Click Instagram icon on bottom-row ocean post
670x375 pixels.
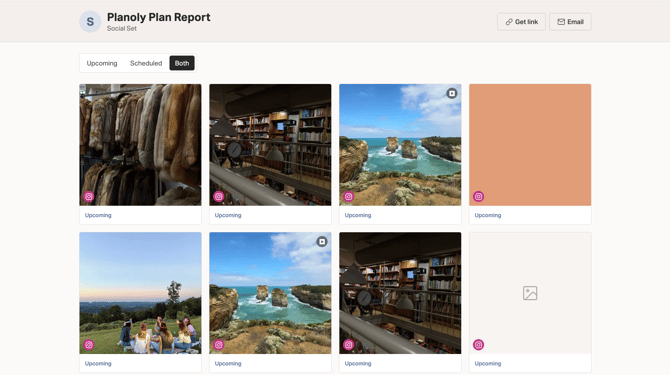219,345
